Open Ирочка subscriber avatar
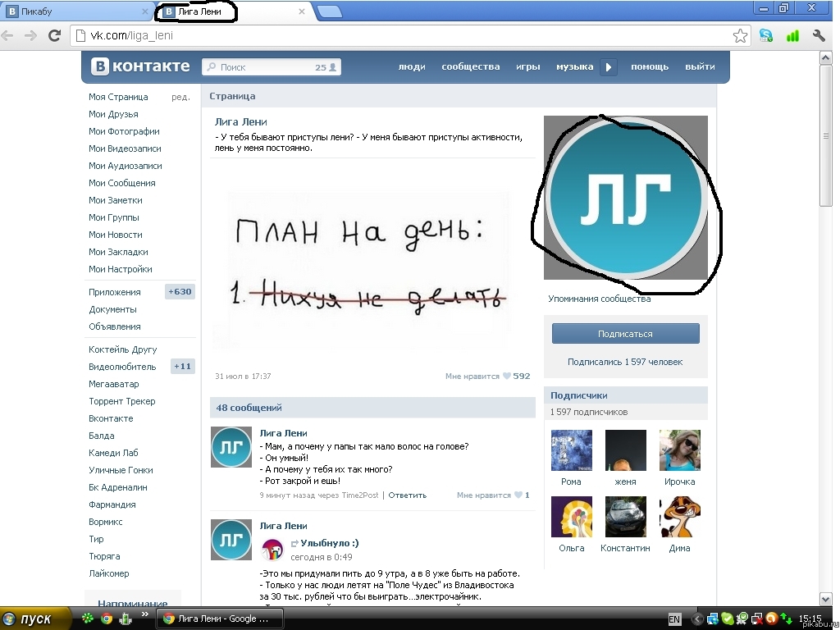The height and width of the screenshot is (630, 840). [x=680, y=450]
